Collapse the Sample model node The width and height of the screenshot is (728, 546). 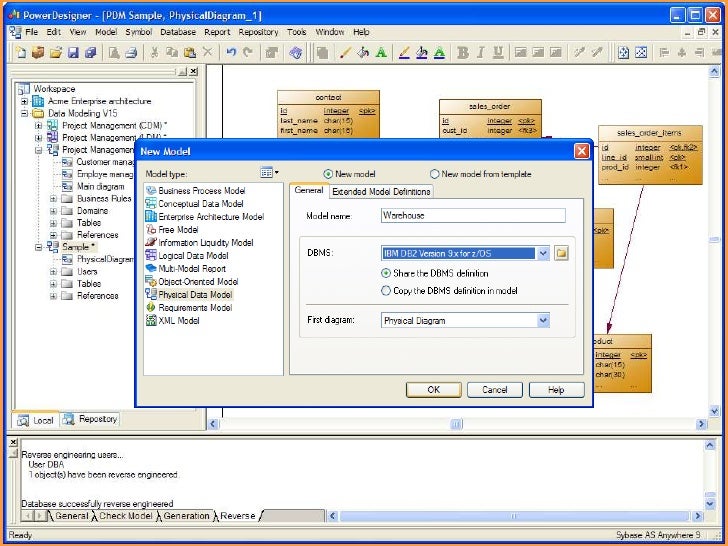click(x=39, y=247)
